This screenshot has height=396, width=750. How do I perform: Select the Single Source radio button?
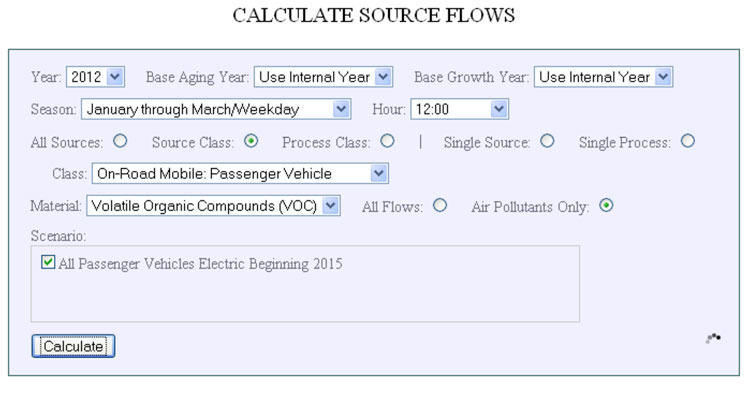click(x=547, y=141)
